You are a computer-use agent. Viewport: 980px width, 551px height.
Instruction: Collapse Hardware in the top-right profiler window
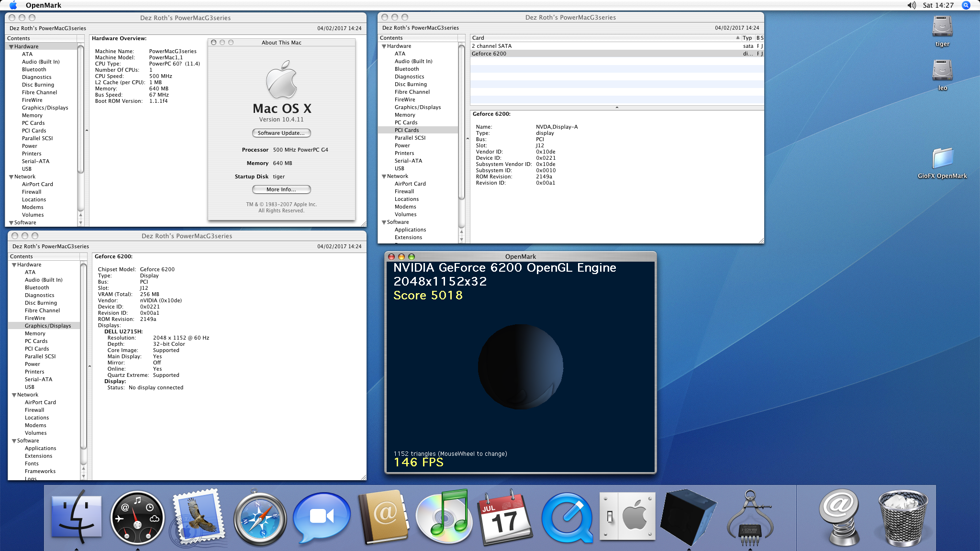pos(384,46)
